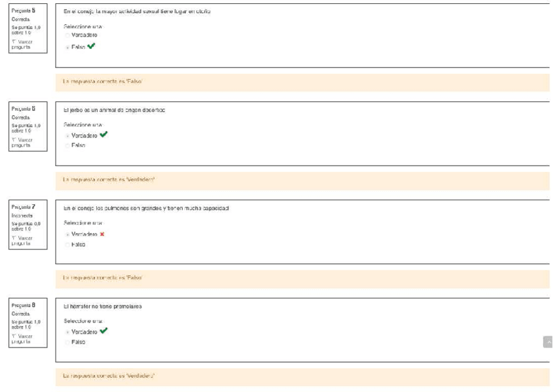The height and width of the screenshot is (392, 555).
Task: Pick Falso for the hamster premolars question
Action: [67, 342]
